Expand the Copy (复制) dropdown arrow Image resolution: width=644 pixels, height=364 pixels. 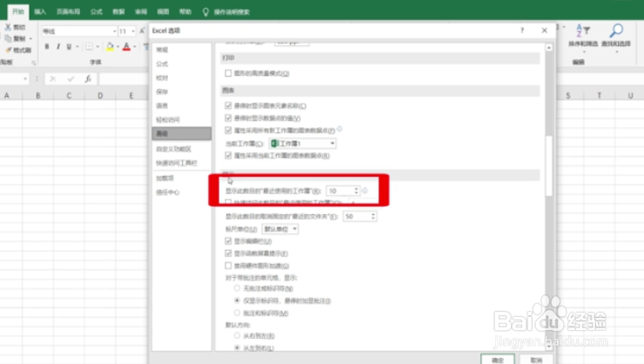point(30,38)
